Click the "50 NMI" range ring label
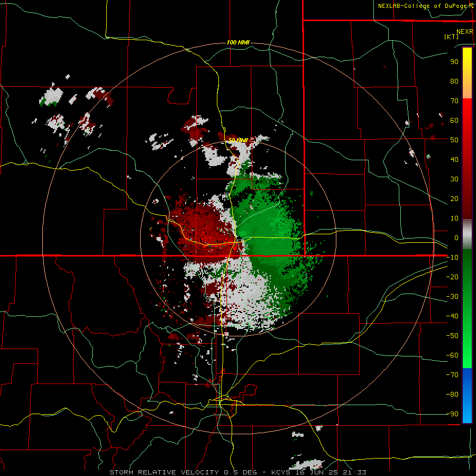The image size is (476, 476). [239, 140]
